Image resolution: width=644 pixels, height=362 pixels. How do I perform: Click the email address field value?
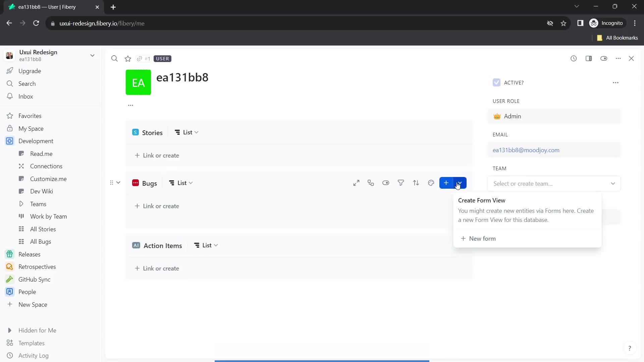(x=526, y=150)
